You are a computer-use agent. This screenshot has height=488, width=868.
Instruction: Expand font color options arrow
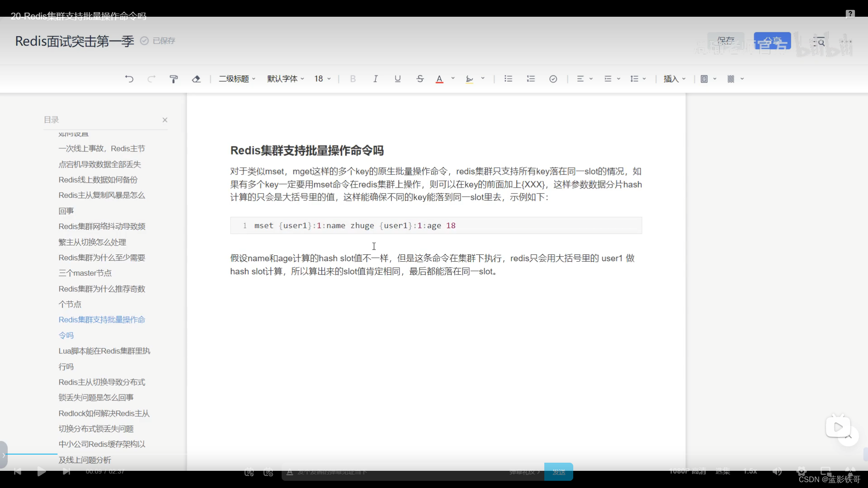pyautogui.click(x=453, y=79)
